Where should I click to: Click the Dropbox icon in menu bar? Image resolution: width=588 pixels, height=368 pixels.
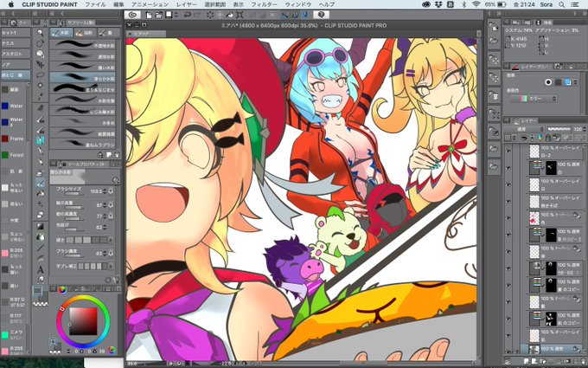click(x=438, y=4)
